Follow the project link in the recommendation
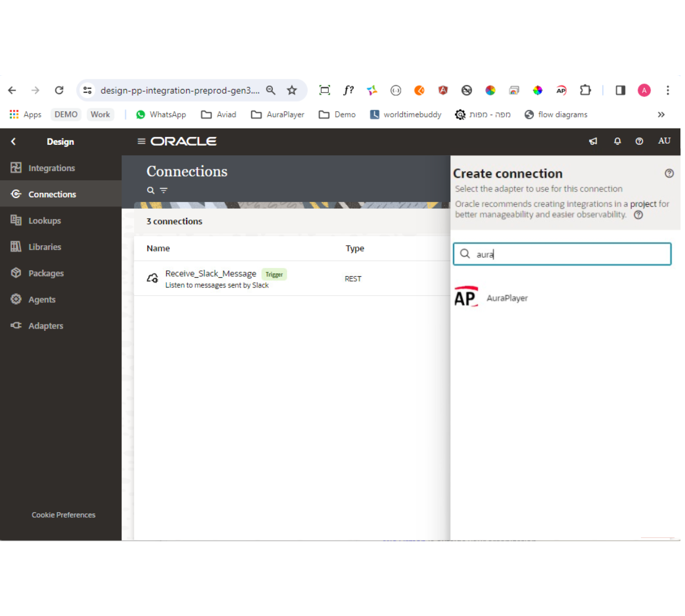This screenshot has width=685, height=616. point(643,204)
